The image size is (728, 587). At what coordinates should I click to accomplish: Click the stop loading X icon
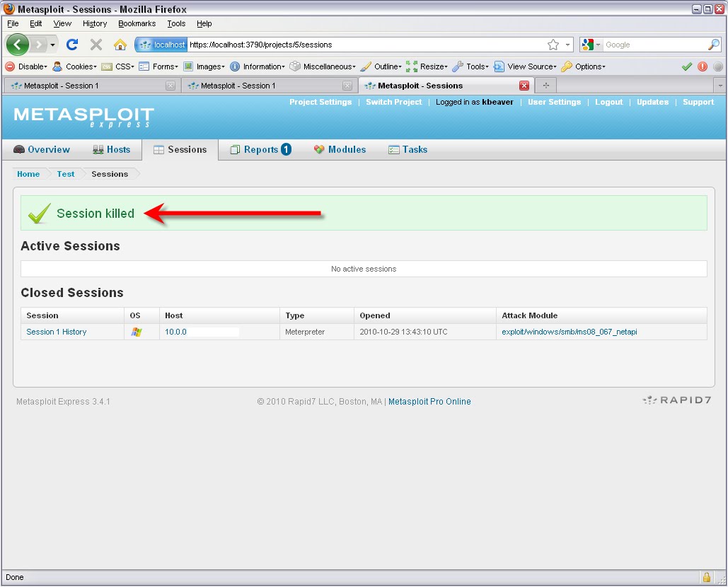point(96,45)
